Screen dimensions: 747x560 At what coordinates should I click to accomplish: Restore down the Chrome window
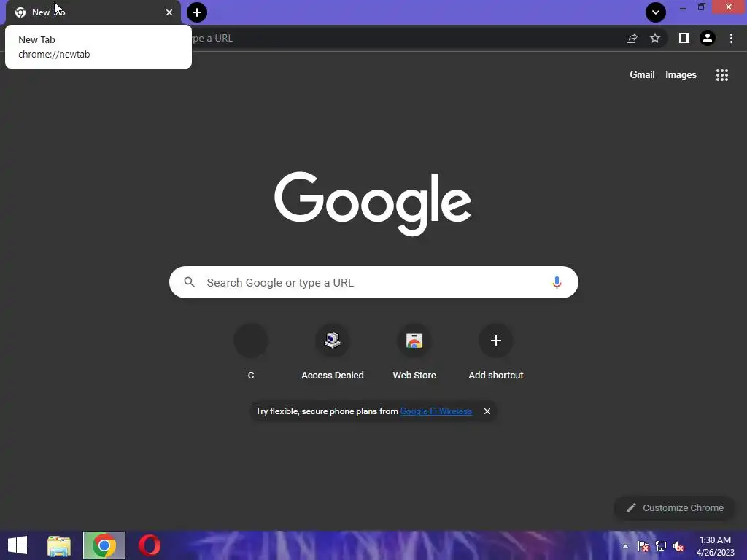coord(701,7)
